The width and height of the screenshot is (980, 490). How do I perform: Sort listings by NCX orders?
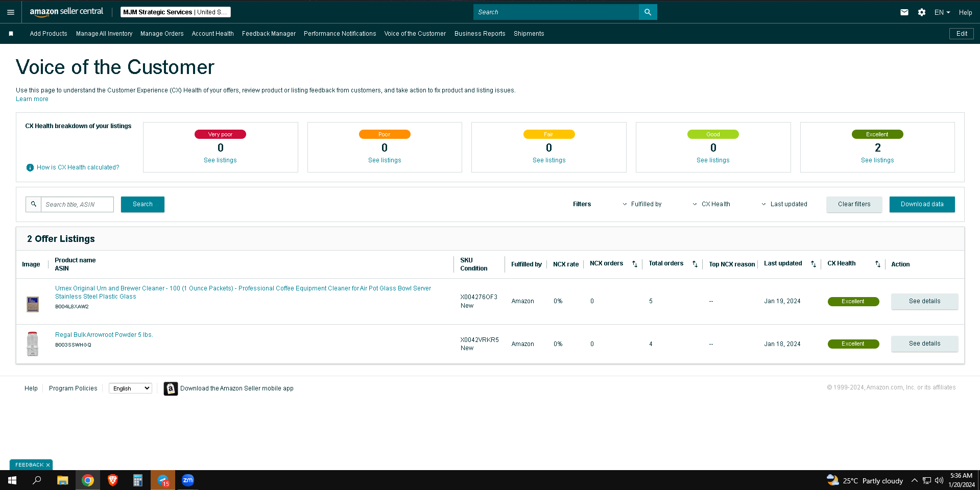coord(635,264)
